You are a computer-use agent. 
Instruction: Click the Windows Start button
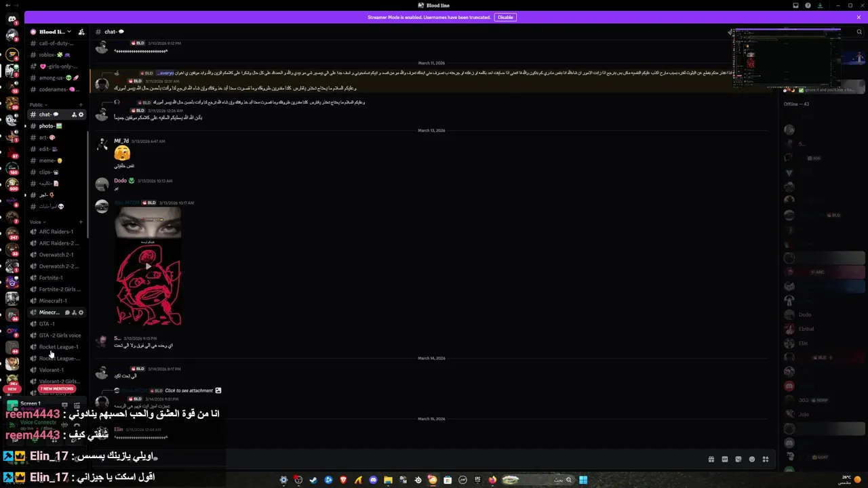click(x=583, y=480)
